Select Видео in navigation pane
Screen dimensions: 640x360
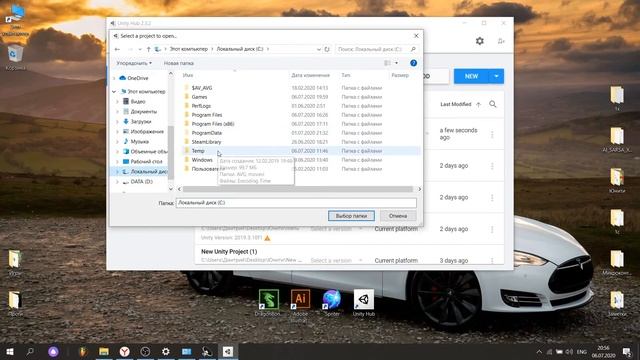click(138, 101)
